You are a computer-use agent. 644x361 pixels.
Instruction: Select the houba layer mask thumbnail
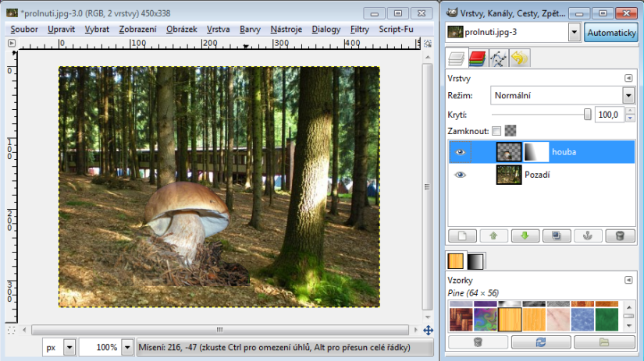click(x=536, y=152)
